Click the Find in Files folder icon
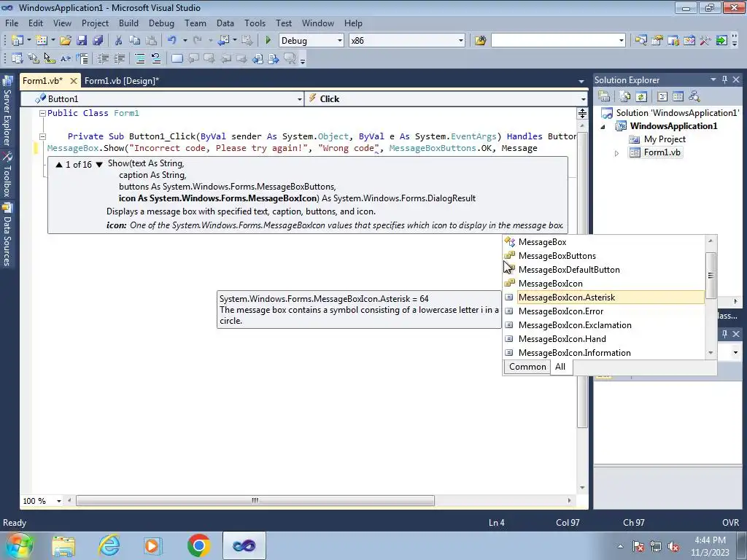 coord(480,41)
